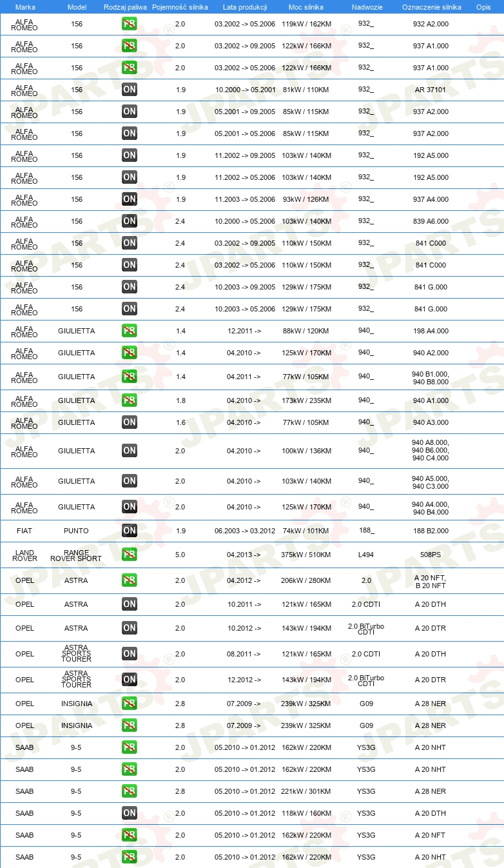Click the 375kW / 510KM power cell
The width and height of the screenshot is (504, 868).
tap(305, 555)
